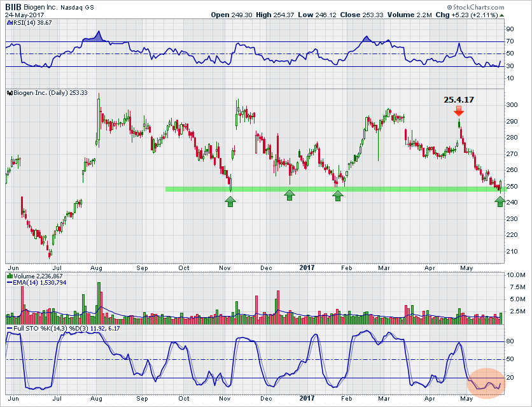
Task: Click the 90 label on RSI axis
Action: click(x=510, y=29)
